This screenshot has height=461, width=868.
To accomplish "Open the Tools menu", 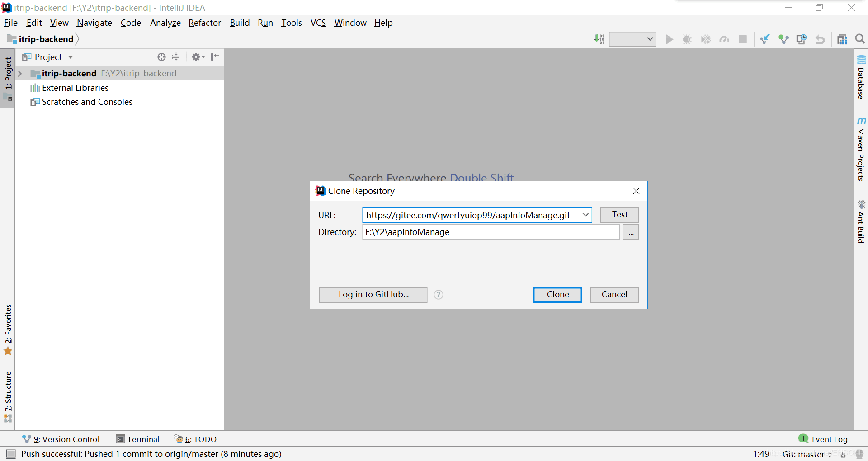I will 292,23.
